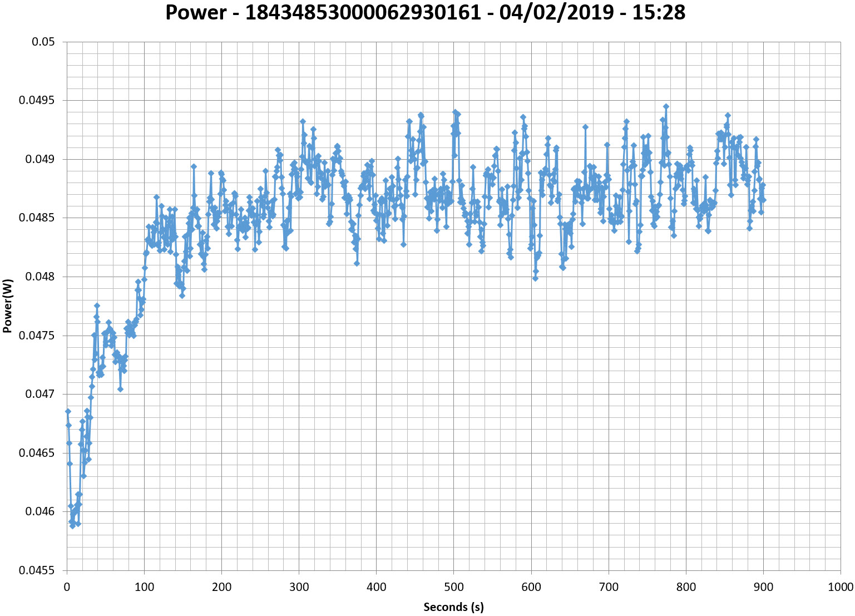Screen dimensions: 855x616
Task: Click the 0.05 label on the Y axis
Action: coord(43,42)
